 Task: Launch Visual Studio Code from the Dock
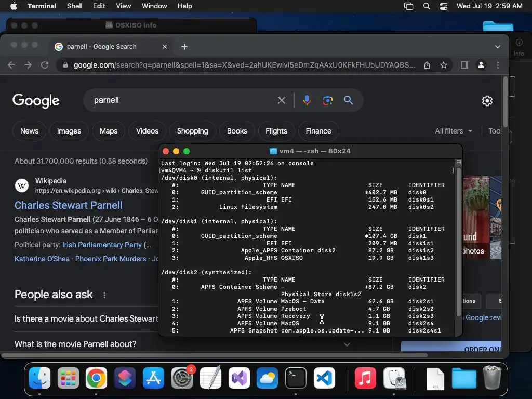pos(324,378)
